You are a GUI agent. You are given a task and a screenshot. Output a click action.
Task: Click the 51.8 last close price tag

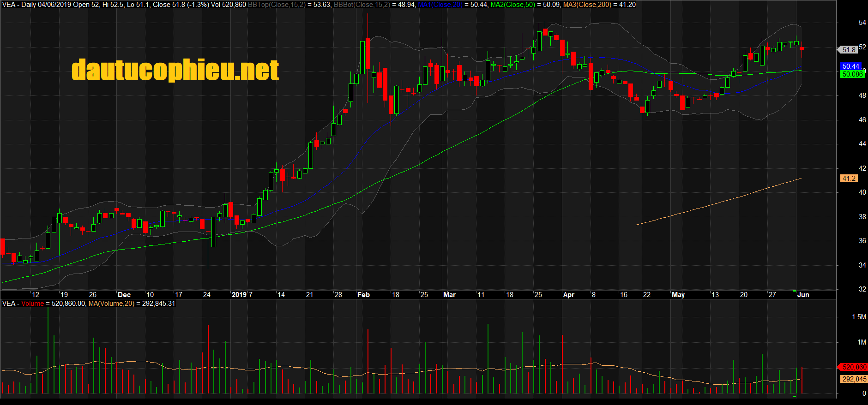click(849, 49)
